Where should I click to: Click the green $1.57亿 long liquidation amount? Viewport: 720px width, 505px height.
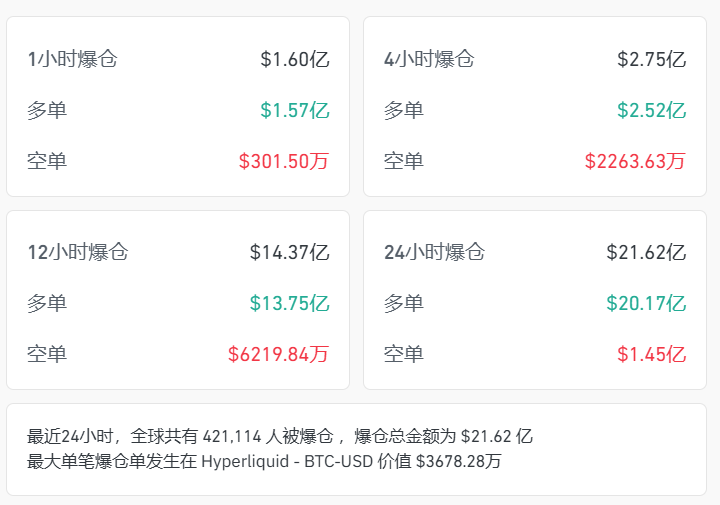294,110
